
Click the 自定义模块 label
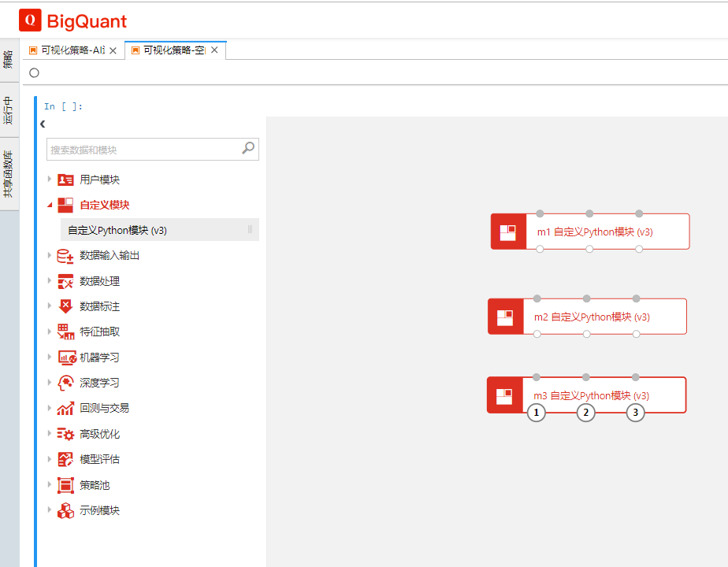[x=105, y=205]
